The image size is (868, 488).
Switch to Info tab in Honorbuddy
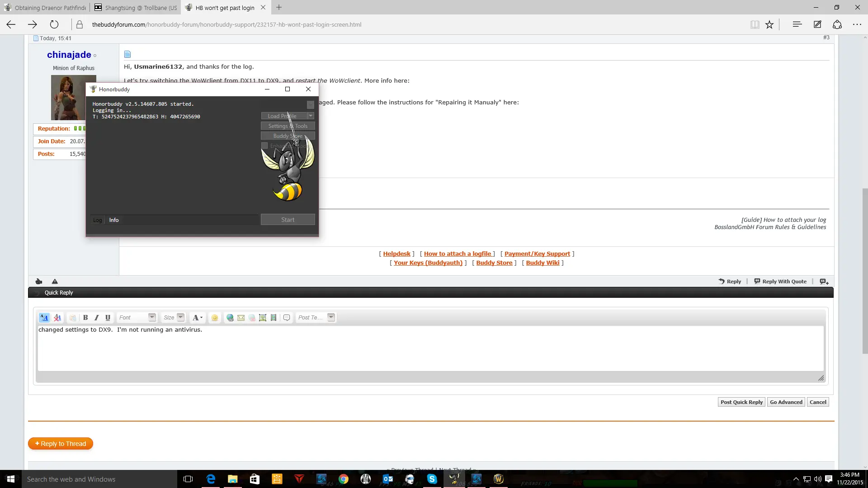[114, 220]
